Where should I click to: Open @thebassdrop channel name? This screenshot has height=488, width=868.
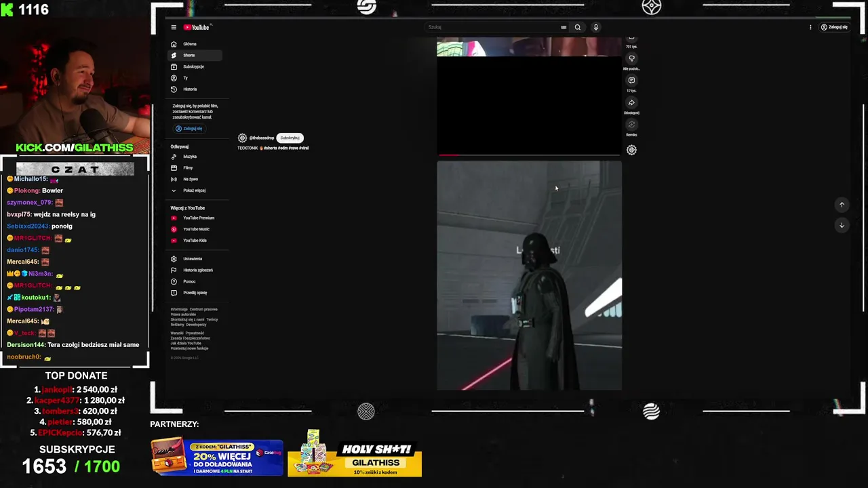click(x=262, y=138)
